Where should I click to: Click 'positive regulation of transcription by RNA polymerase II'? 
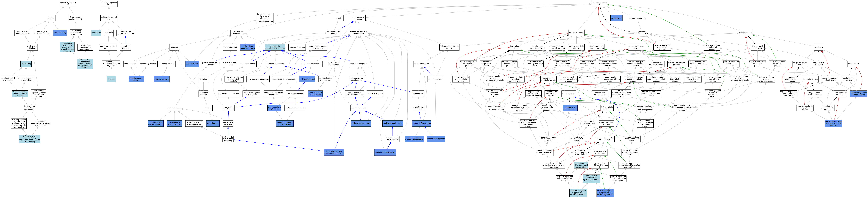coord(605,193)
